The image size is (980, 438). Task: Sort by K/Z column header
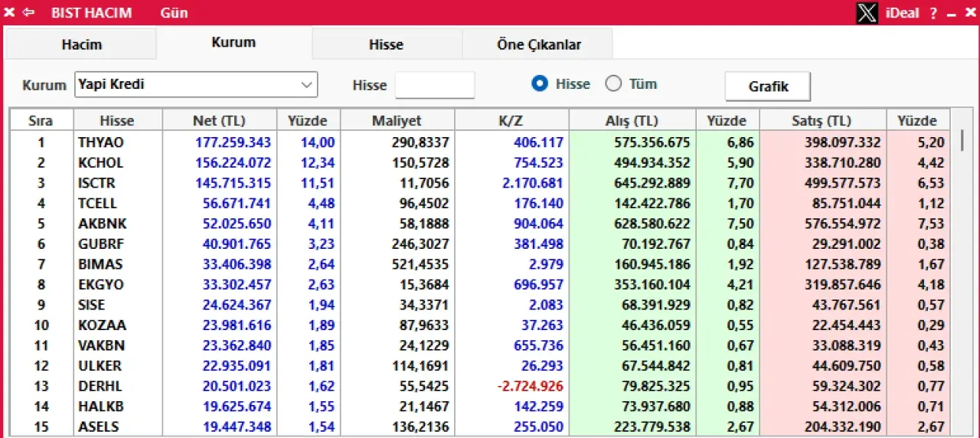pos(511,120)
